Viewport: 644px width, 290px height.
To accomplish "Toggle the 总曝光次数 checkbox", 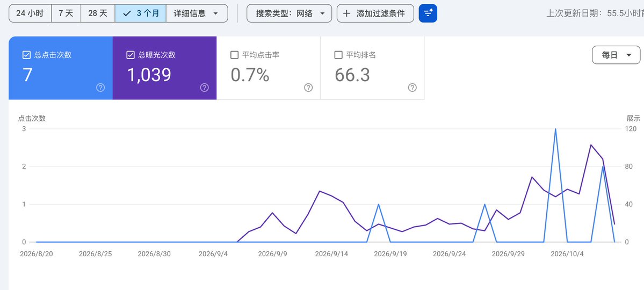I will (x=131, y=55).
